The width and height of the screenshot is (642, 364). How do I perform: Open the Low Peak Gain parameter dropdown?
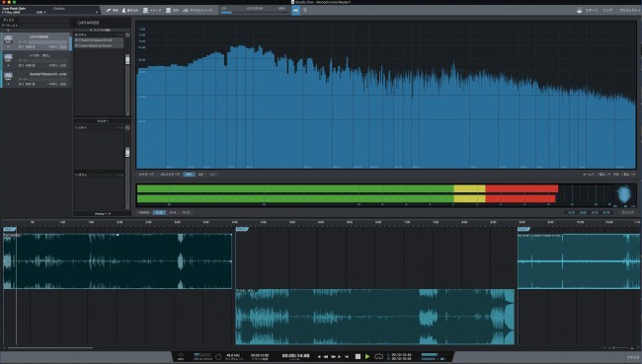point(44,12)
